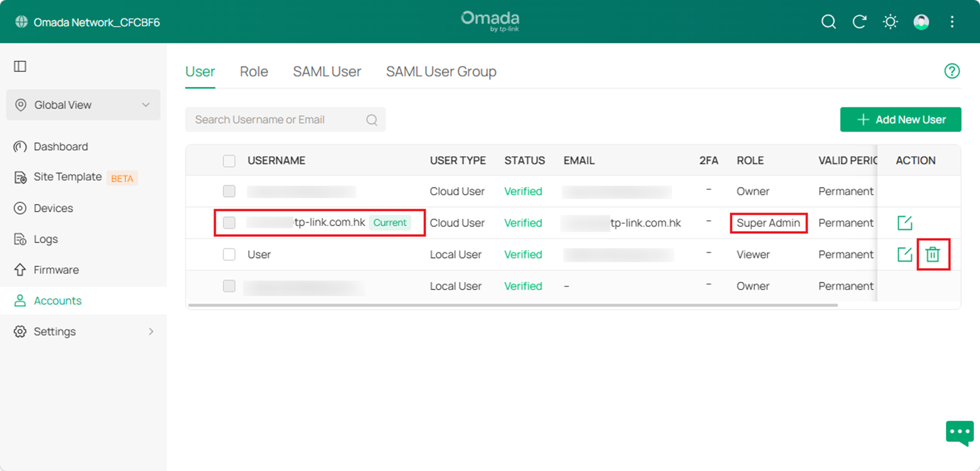Screen dimensions: 980x471
Task: Open the Help question mark
Action: click(952, 71)
